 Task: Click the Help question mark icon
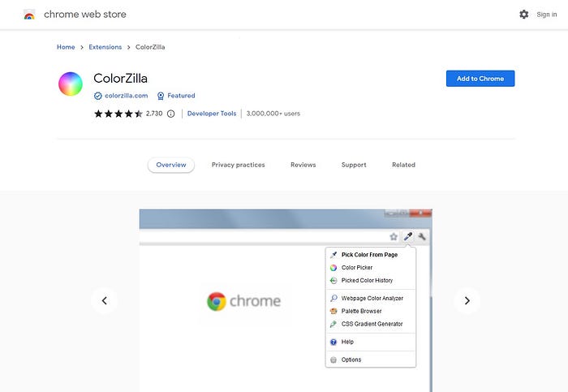(x=333, y=342)
